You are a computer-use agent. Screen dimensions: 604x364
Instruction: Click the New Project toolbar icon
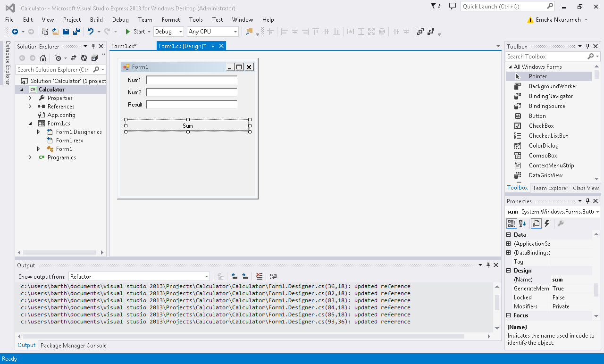pyautogui.click(x=45, y=32)
